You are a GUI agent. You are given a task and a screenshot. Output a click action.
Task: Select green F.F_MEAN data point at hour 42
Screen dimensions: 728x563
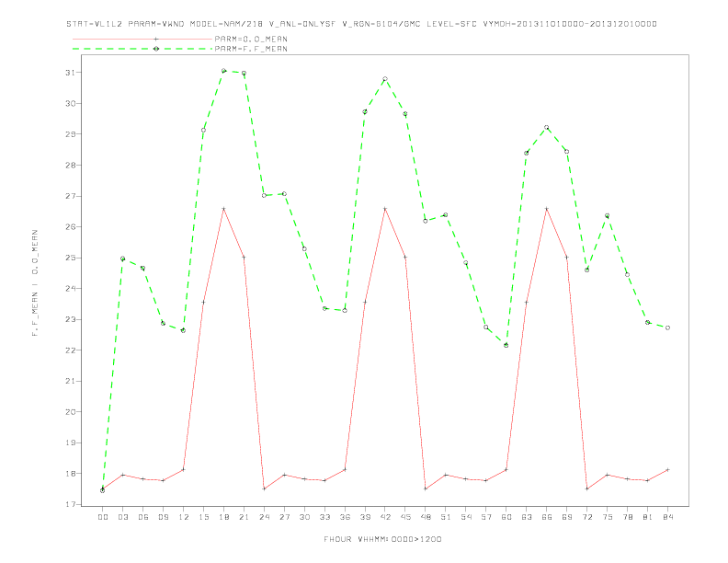coord(385,79)
